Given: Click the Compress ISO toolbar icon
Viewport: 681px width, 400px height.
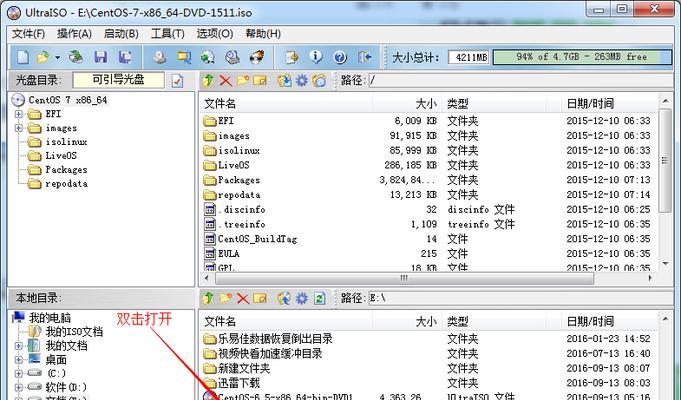Looking at the screenshot, I should click(184, 57).
